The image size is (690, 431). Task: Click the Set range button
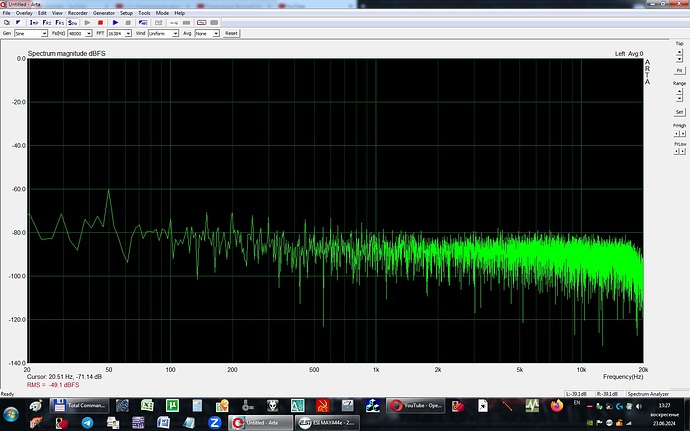679,112
